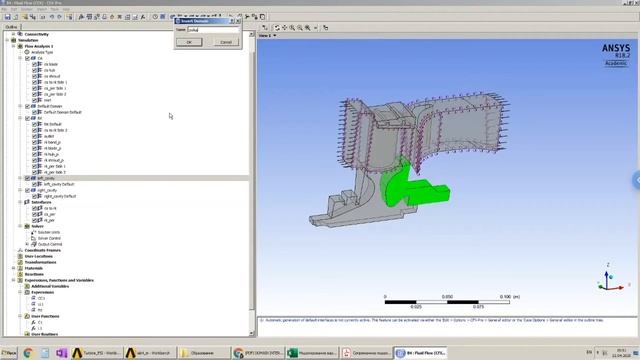Expand the Output Control node

pos(27,244)
